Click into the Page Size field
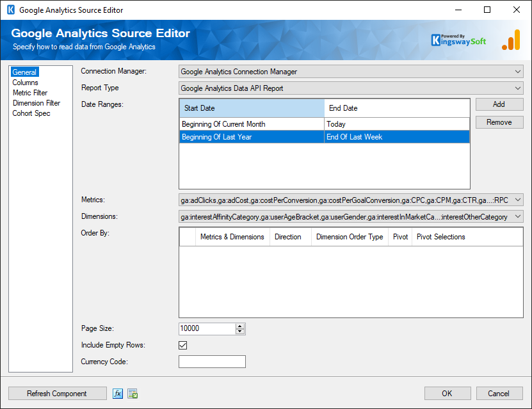This screenshot has width=532, height=409. [x=207, y=328]
